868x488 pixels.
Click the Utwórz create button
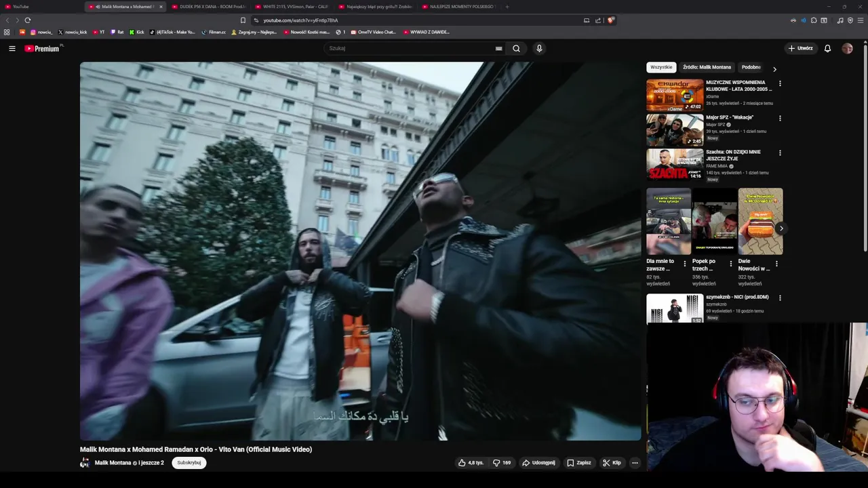coord(800,48)
